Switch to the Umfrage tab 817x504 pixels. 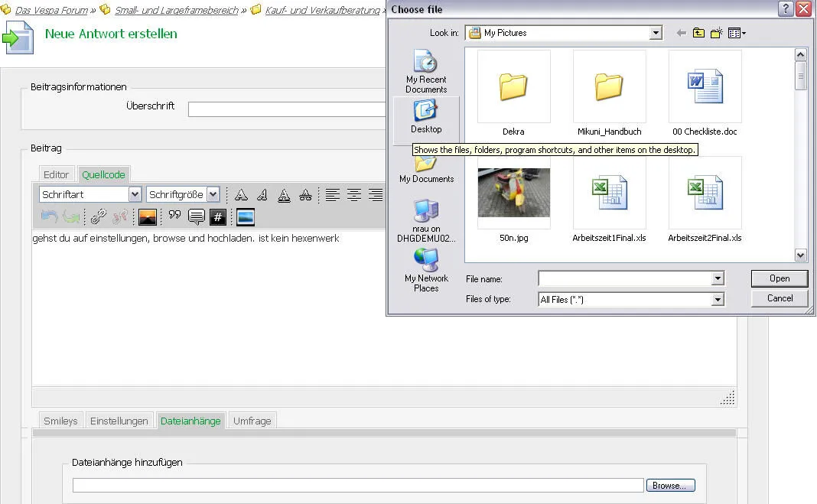pos(252,421)
